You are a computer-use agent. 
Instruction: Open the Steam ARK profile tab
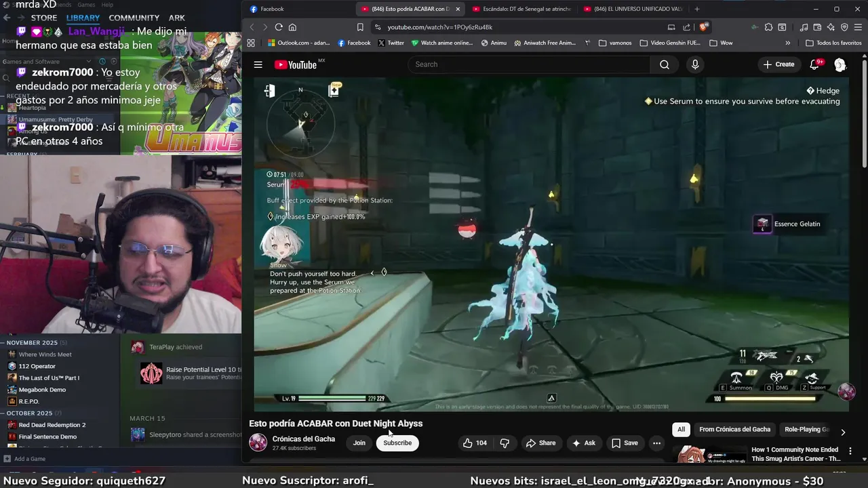176,18
